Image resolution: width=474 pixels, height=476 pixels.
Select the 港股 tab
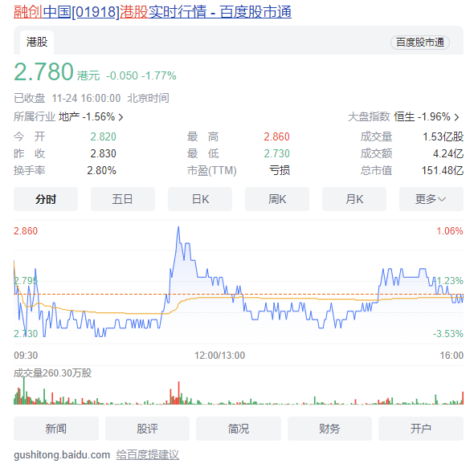(x=37, y=43)
